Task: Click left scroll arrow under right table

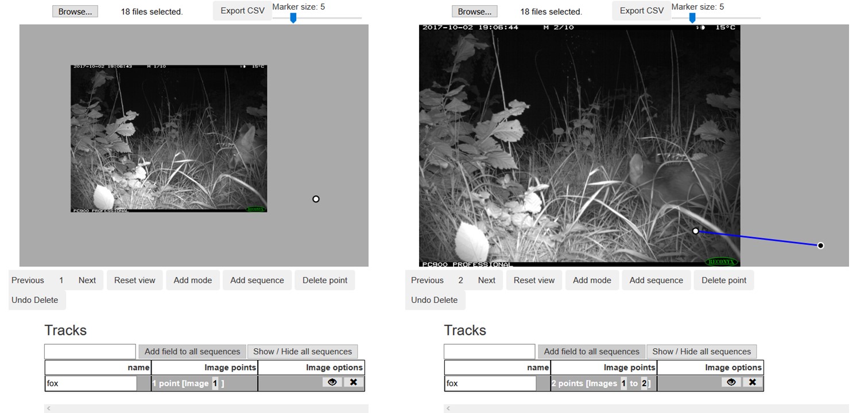Action: tap(448, 408)
